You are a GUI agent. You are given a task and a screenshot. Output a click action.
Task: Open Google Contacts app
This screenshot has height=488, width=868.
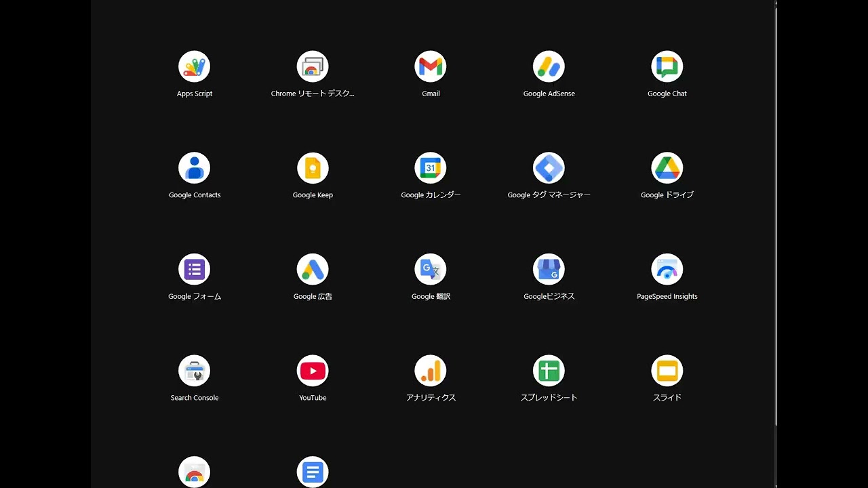coord(194,168)
